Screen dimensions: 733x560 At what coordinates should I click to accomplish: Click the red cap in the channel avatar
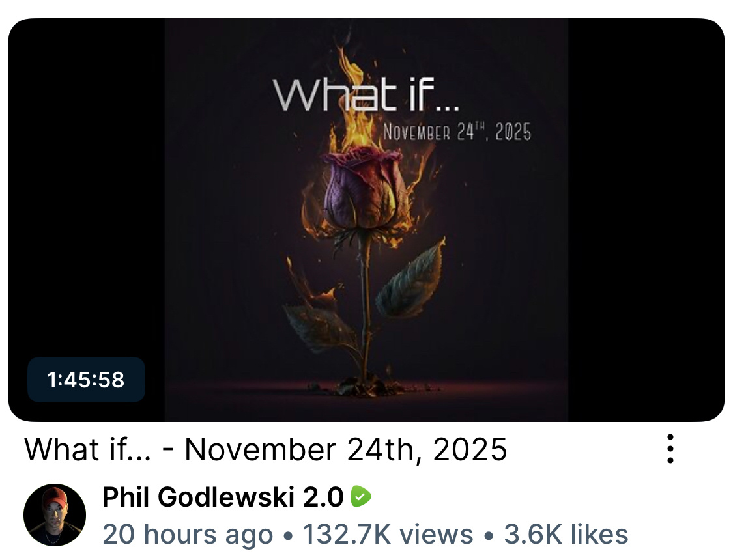click(x=55, y=496)
